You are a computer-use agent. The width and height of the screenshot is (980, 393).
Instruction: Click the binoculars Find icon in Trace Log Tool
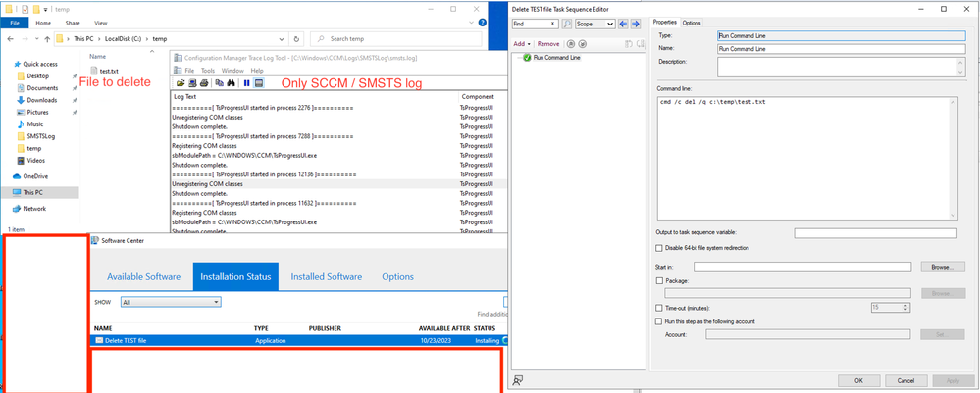(x=231, y=82)
